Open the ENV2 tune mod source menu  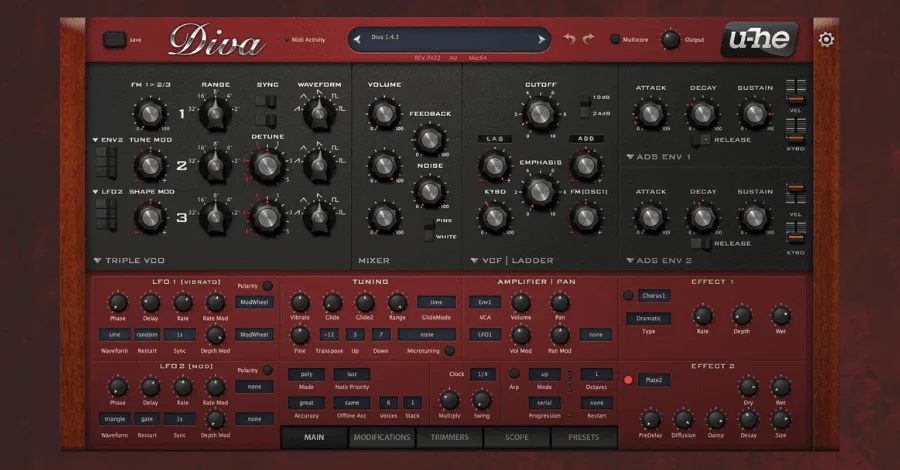pos(107,139)
